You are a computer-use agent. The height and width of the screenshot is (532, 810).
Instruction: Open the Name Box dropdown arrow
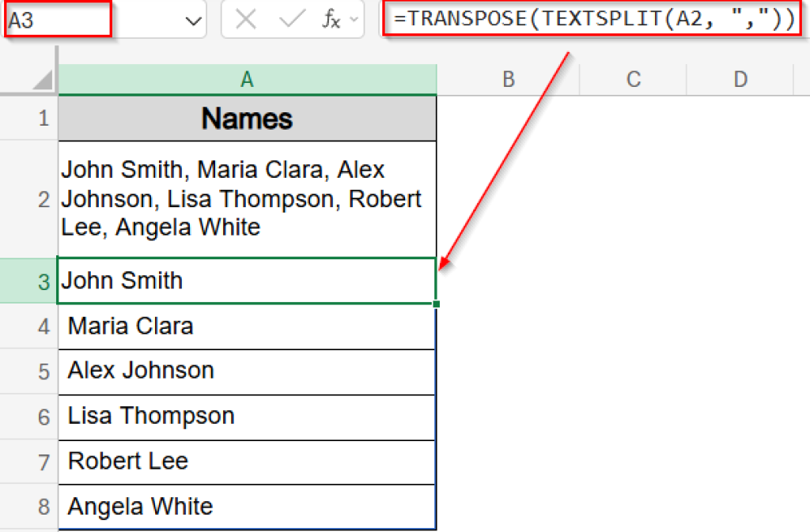194,18
